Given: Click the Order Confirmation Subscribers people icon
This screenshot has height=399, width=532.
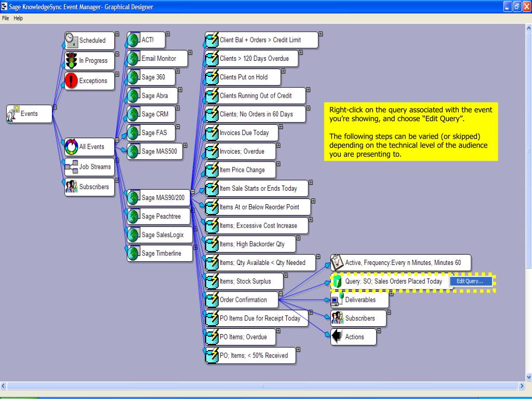Looking at the screenshot, I should (x=337, y=318).
